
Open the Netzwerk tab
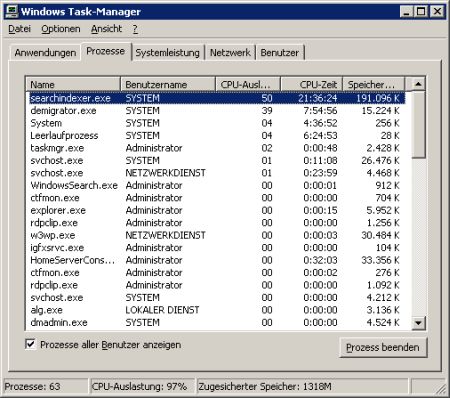tap(230, 53)
